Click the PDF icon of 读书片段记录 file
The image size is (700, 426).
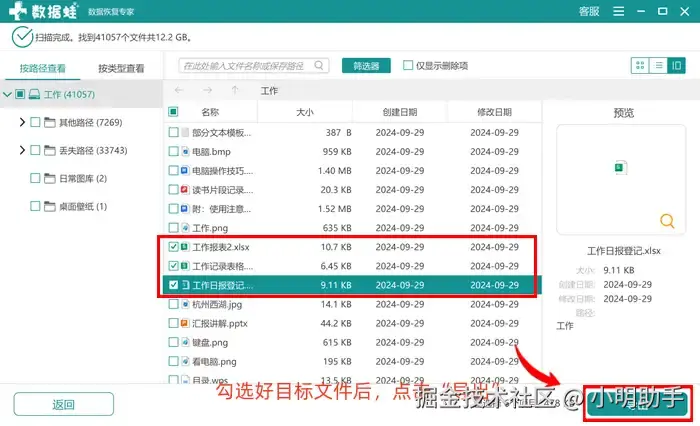point(185,190)
